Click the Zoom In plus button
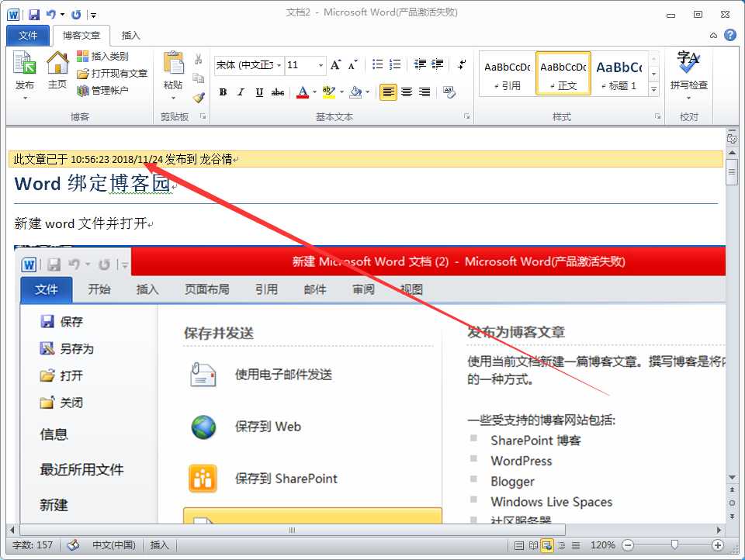Viewport: 745px width, 560px height. tap(718, 545)
